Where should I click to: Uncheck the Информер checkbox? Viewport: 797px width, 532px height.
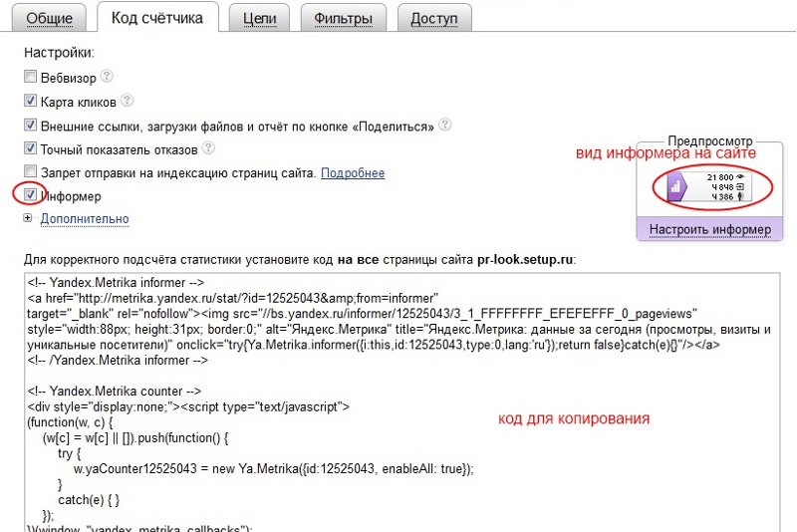31,195
